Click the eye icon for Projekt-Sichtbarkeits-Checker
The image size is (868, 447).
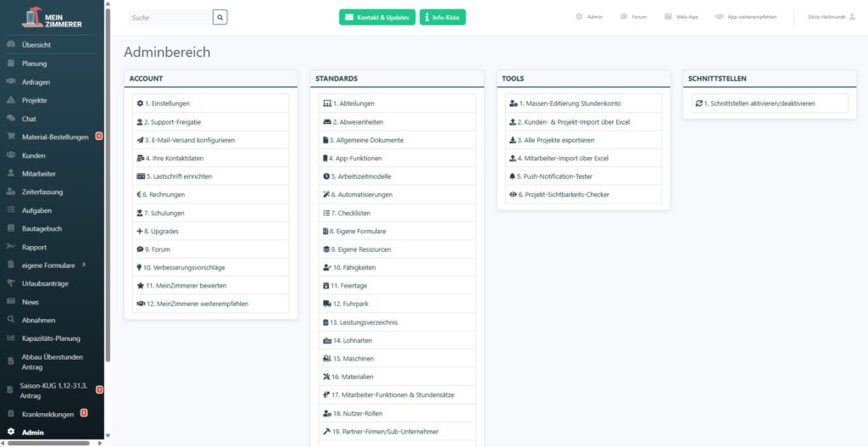[513, 195]
